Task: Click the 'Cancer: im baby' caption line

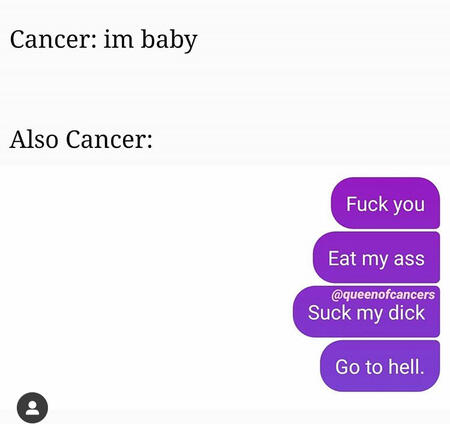Action: pos(104,40)
